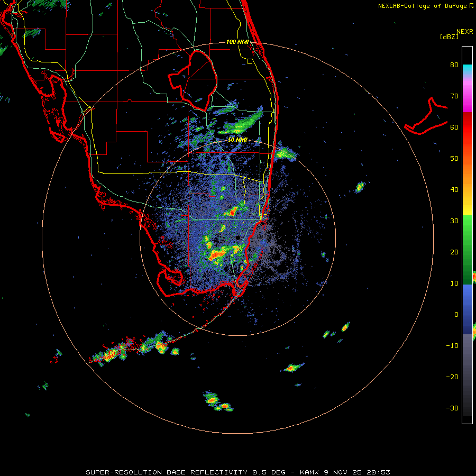Click the 20:53 timestamp in the caption
The height and width of the screenshot is (476, 476).
378,472
